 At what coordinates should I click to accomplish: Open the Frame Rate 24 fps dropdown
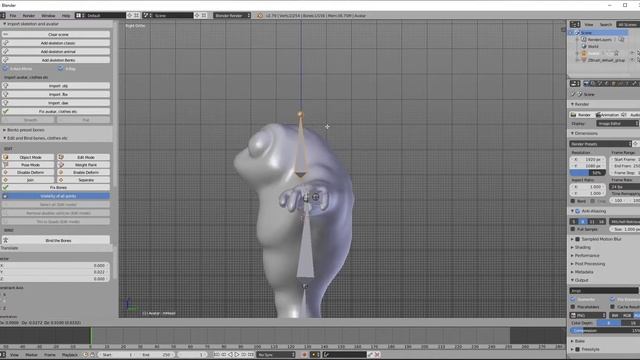pos(624,187)
